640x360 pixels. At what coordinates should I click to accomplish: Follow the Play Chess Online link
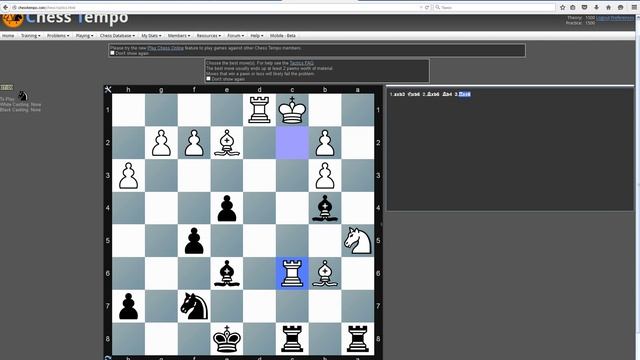coord(165,48)
